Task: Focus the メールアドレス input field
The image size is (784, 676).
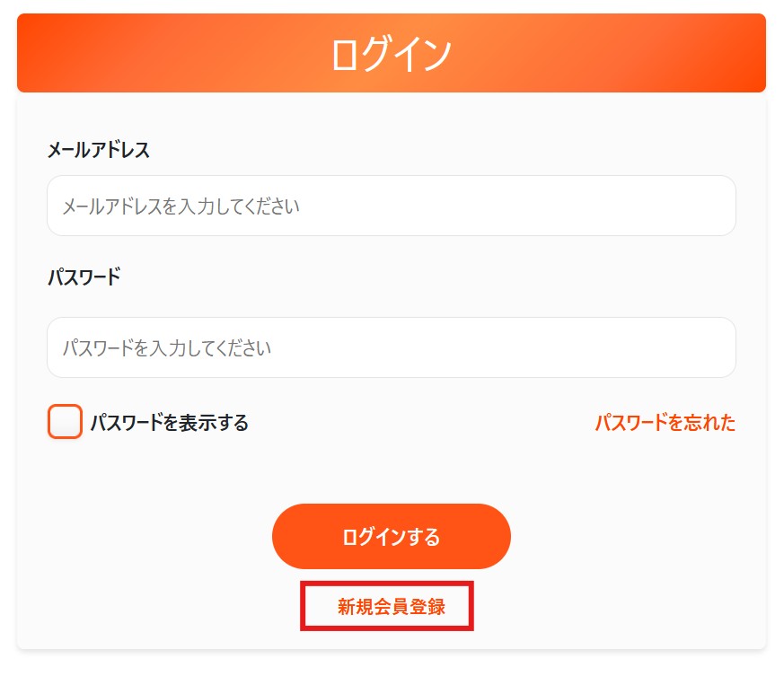Action: click(x=391, y=206)
